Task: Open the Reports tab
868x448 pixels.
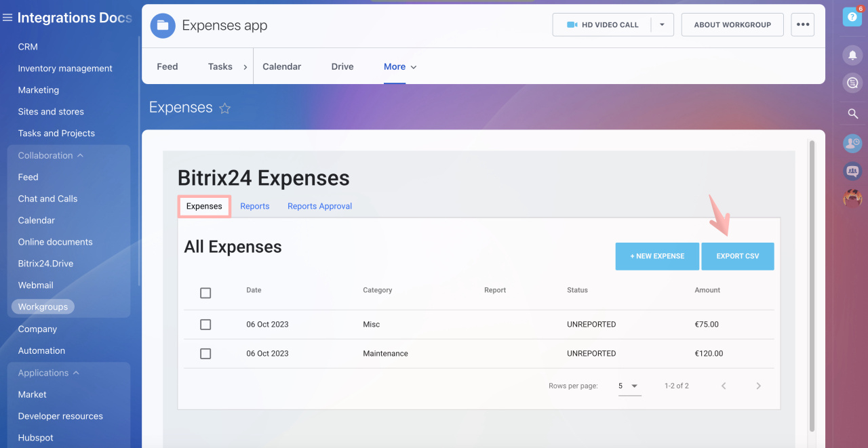Action: pyautogui.click(x=255, y=206)
